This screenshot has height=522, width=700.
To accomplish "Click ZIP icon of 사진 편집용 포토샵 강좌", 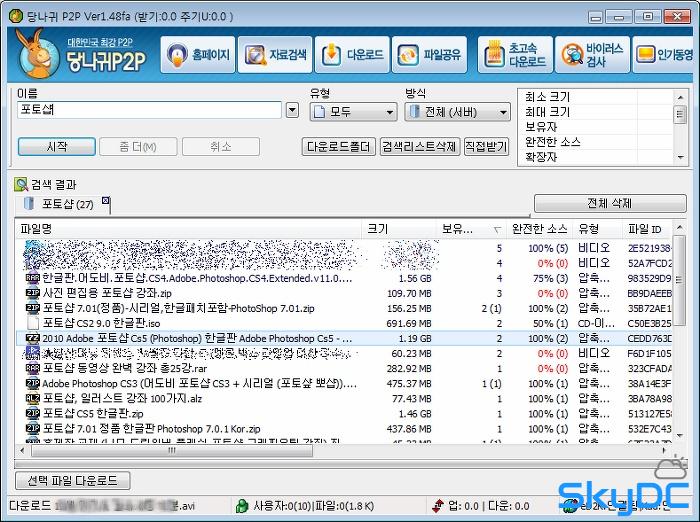I will click(x=33, y=293).
